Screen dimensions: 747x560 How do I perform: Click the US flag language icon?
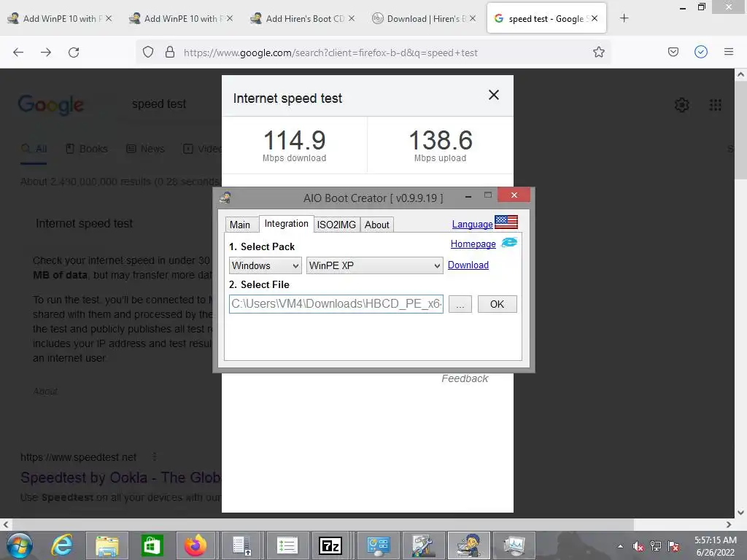point(506,222)
